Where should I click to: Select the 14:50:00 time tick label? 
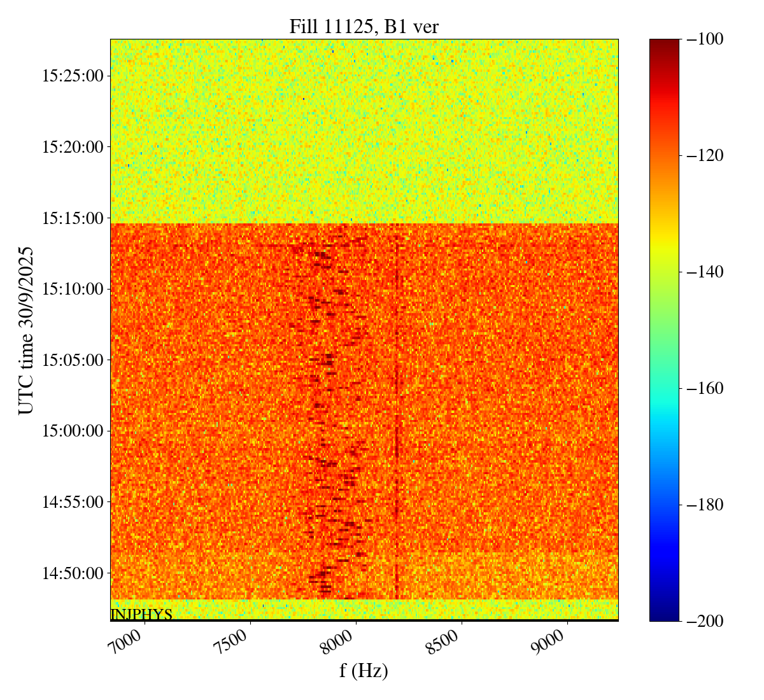pyautogui.click(x=73, y=573)
